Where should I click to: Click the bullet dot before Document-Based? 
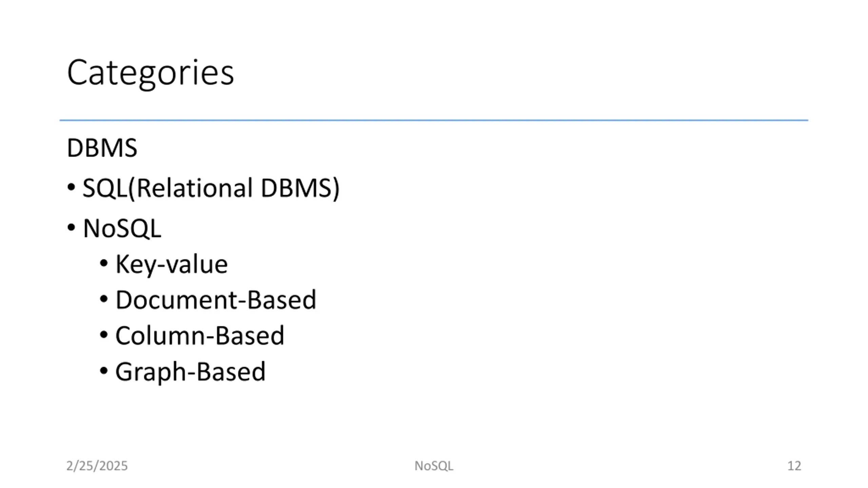[x=104, y=299]
